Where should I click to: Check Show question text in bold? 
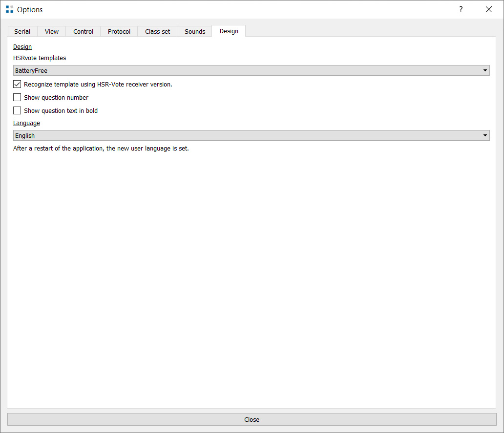click(x=18, y=110)
